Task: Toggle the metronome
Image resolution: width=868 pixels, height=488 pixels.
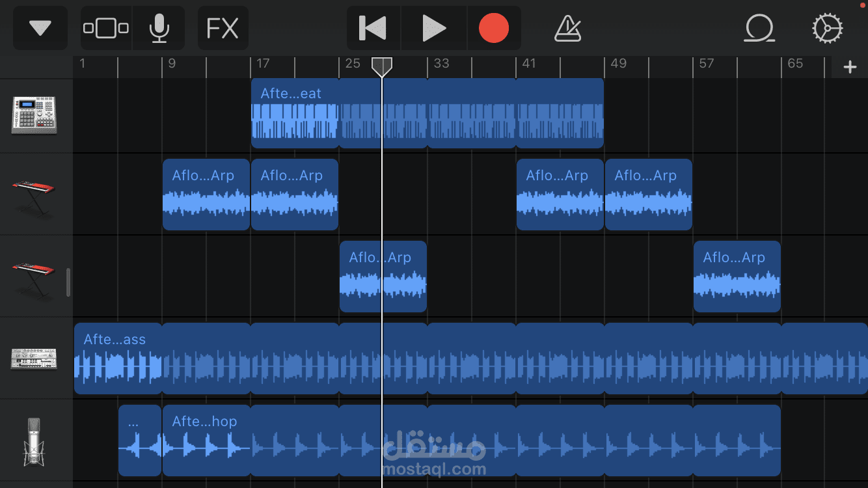Action: pyautogui.click(x=567, y=28)
